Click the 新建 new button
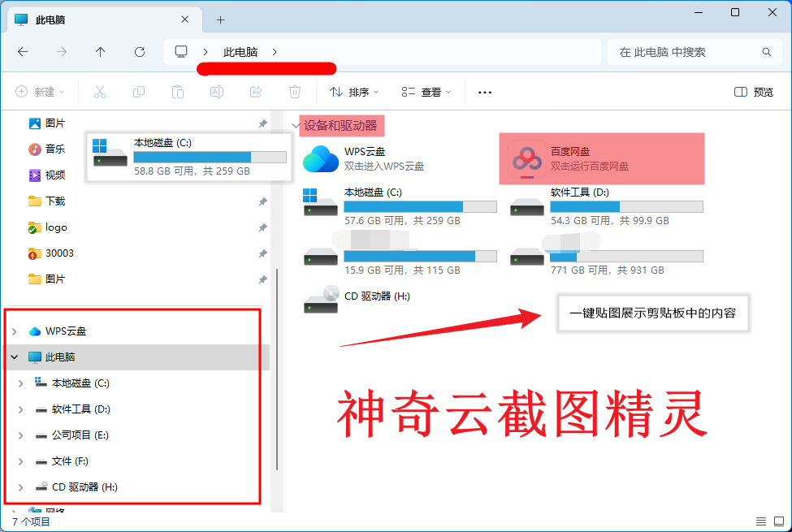Screen dimensions: 792x532 pos(40,92)
